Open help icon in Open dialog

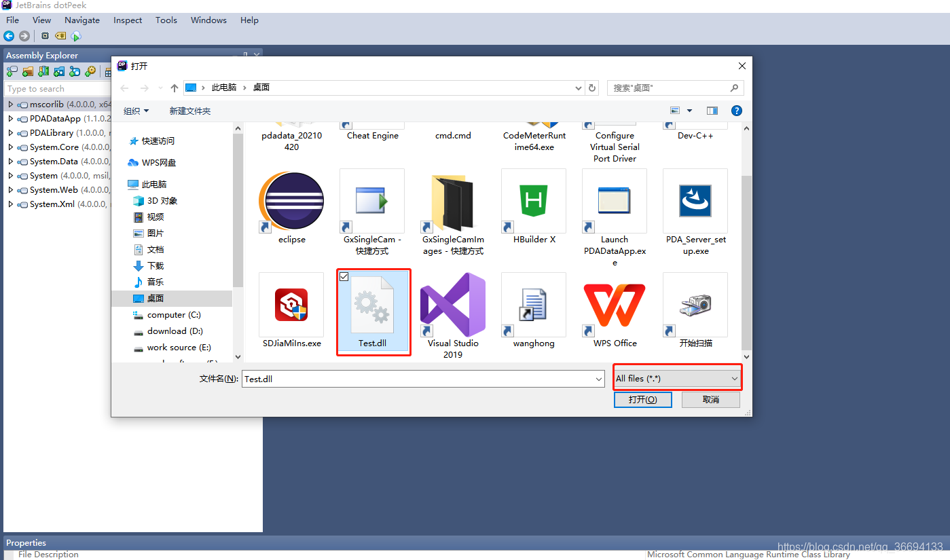(736, 111)
